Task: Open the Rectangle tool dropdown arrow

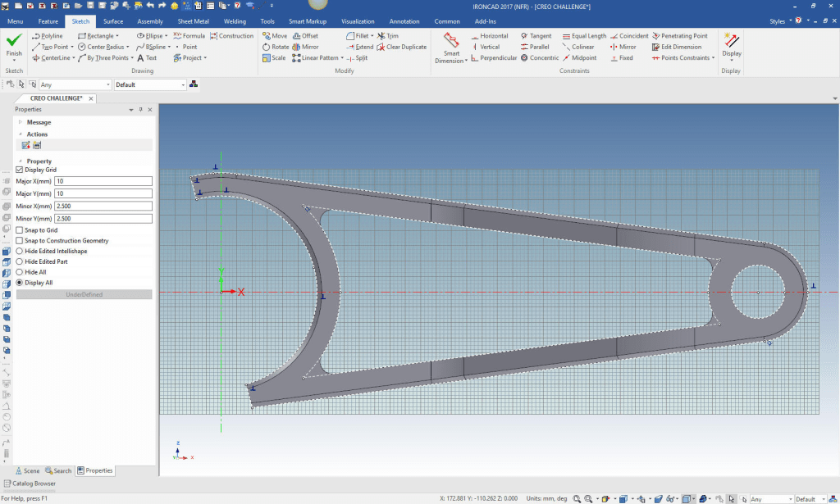Action: click(117, 36)
